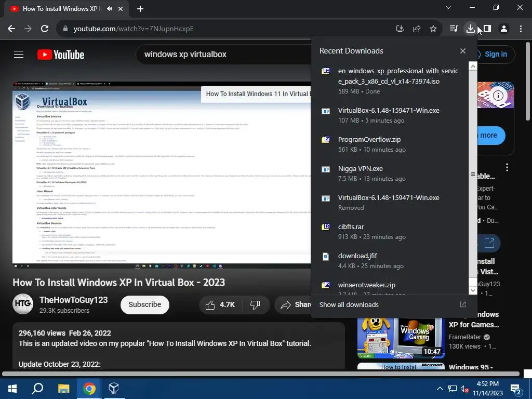532x399 pixels.
Task: Click the install app icon in the address bar
Action: 400,29
